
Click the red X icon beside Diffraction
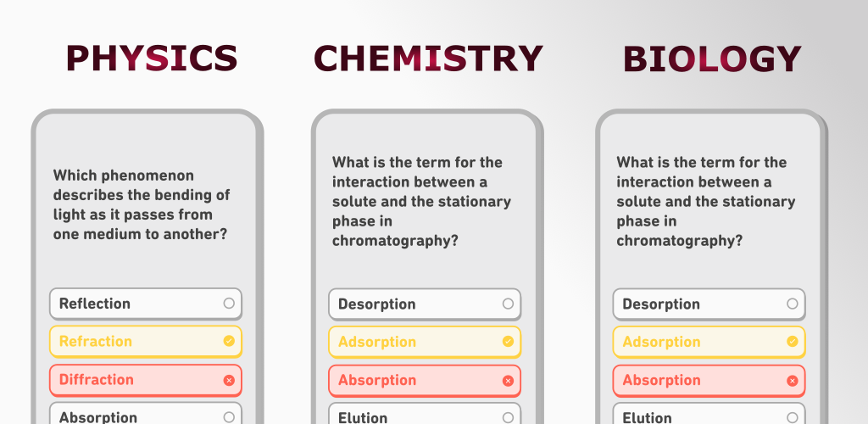229,380
